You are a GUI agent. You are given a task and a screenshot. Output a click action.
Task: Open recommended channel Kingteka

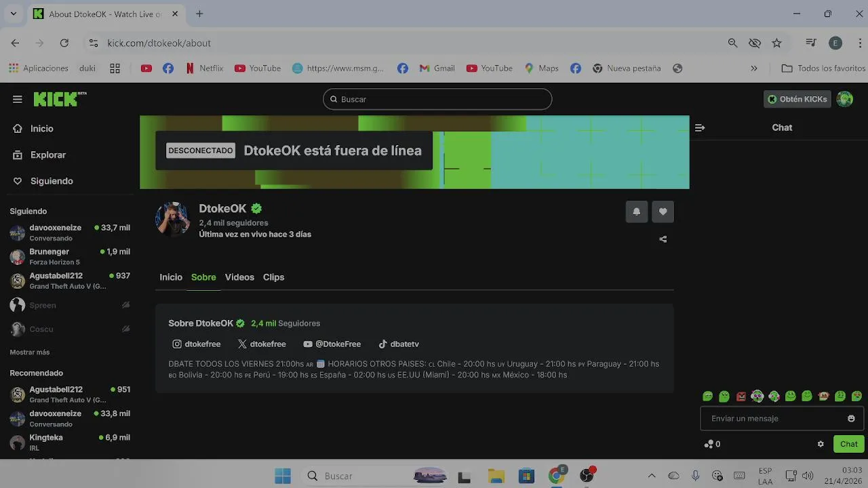70,442
